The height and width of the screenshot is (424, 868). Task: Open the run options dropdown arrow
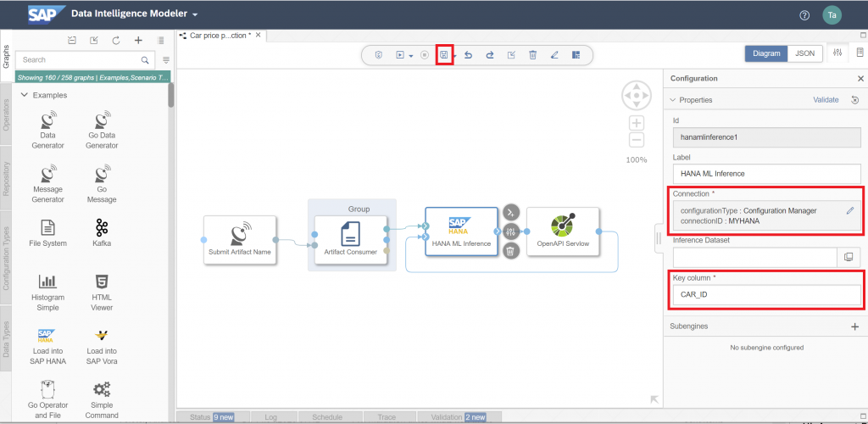411,56
